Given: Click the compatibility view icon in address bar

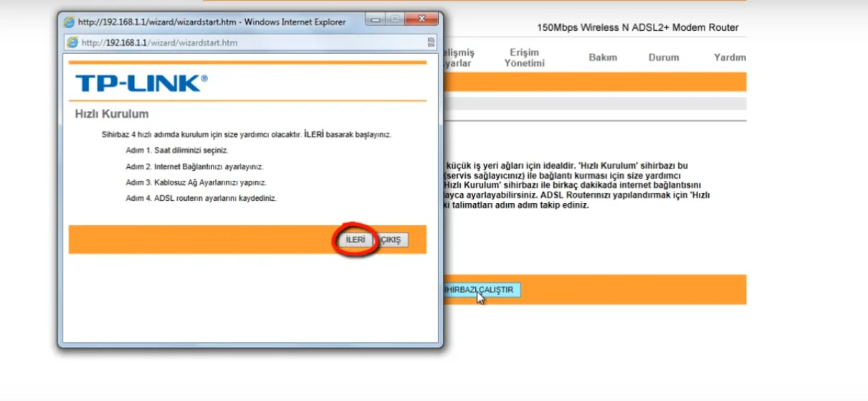Looking at the screenshot, I should coord(431,42).
